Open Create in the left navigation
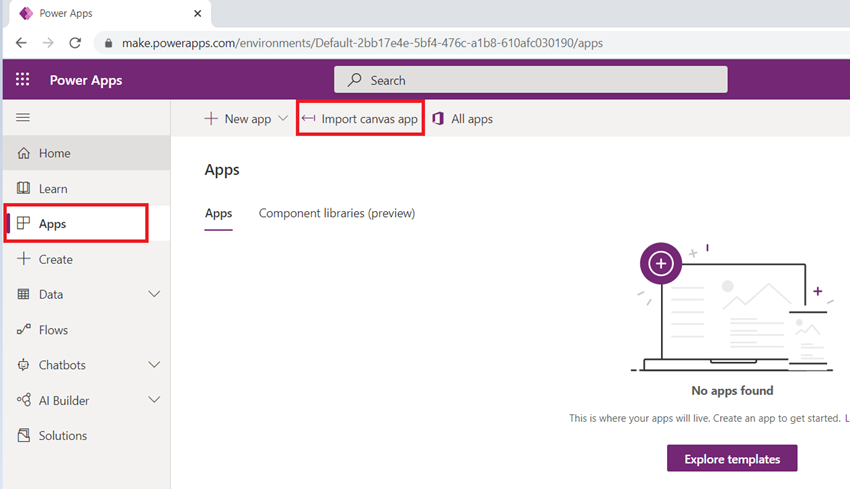 [x=87, y=259]
